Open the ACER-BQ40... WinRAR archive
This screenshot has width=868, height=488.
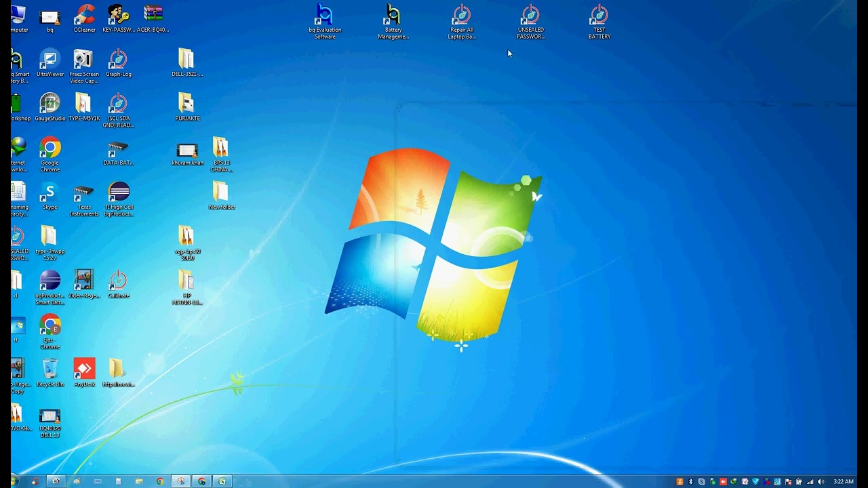coord(153,19)
